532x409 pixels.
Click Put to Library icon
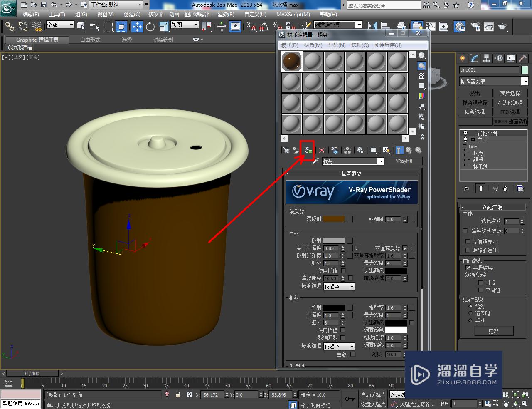point(360,150)
